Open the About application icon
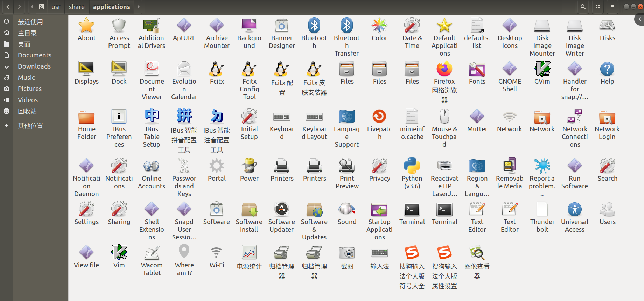The height and width of the screenshot is (301, 644). (86, 26)
